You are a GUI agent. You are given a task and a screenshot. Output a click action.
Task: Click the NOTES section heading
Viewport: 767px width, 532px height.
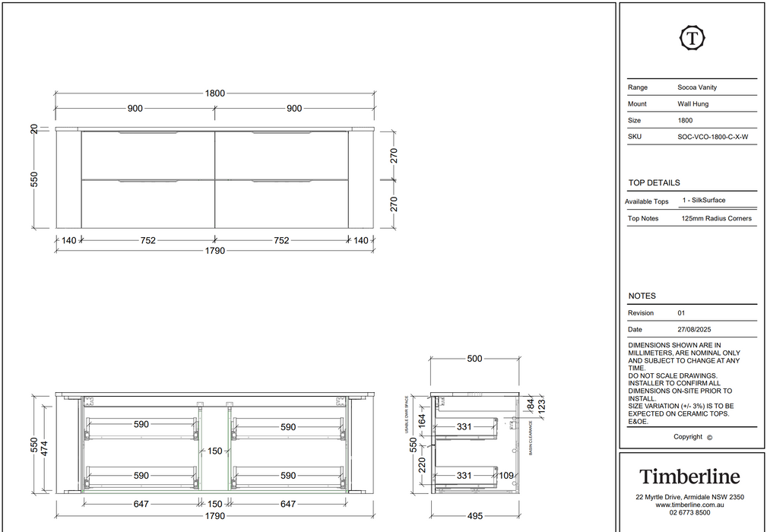pyautogui.click(x=642, y=296)
